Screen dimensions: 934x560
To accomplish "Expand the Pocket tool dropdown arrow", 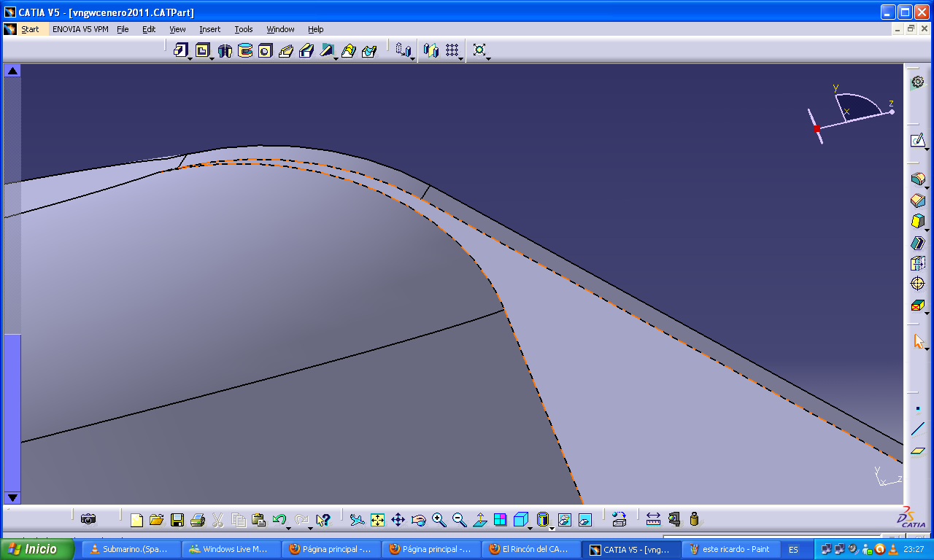I will point(212,58).
